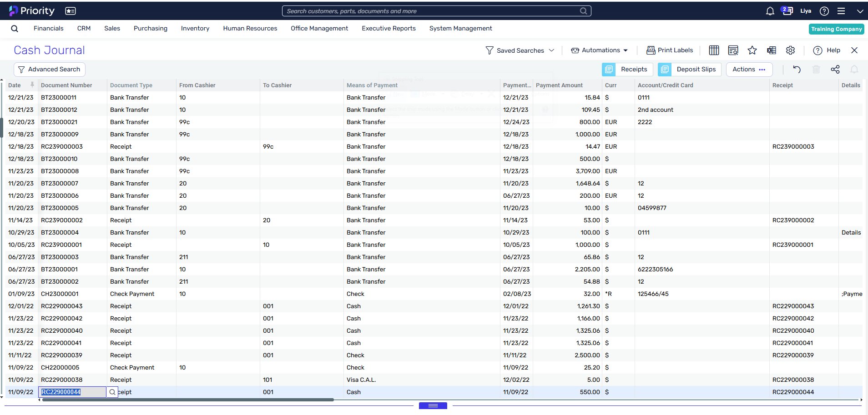
Task: Click the notifications bell in top bar
Action: [770, 11]
